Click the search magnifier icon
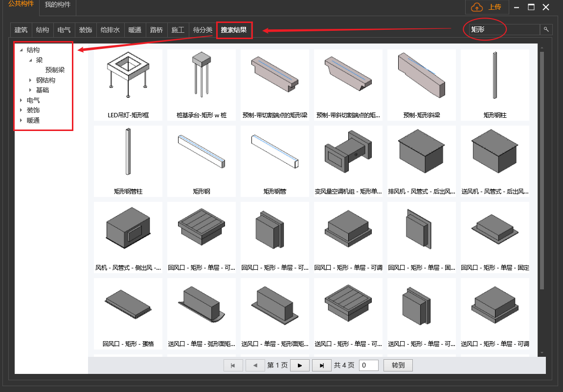The image size is (563, 392). 546,29
